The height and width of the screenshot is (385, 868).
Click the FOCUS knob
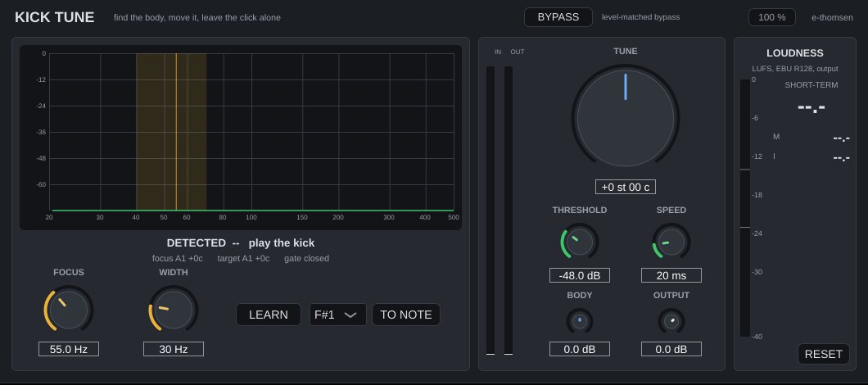(69, 310)
